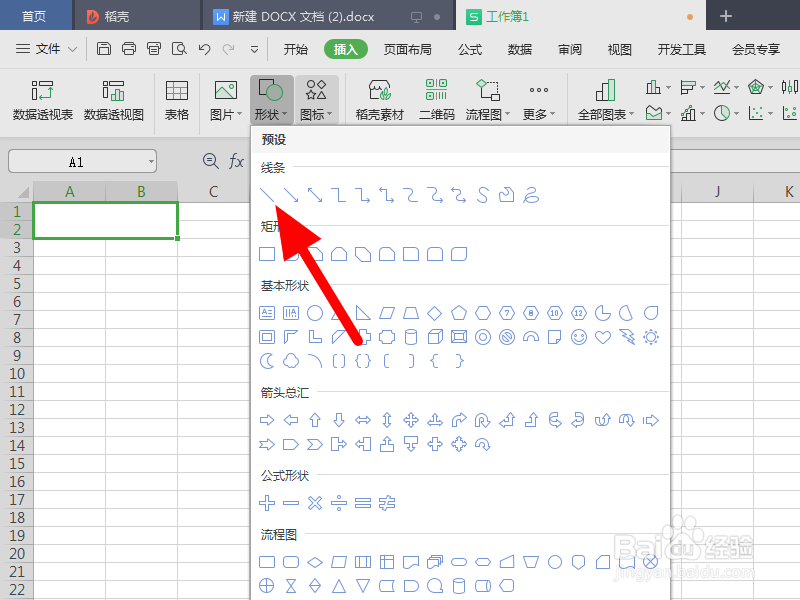This screenshot has height=600, width=800.
Task: Click the save icon in quick toolbar
Action: (x=104, y=49)
